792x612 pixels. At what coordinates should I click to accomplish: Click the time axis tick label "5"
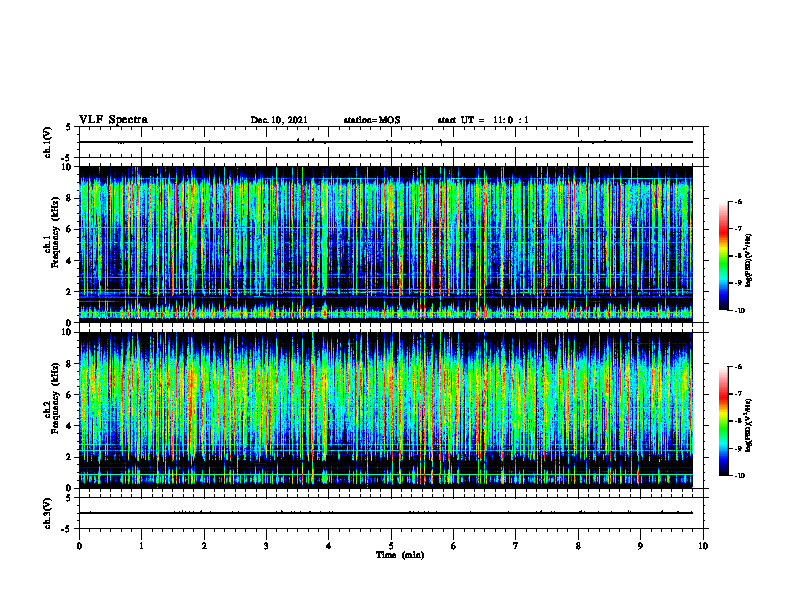pos(391,546)
